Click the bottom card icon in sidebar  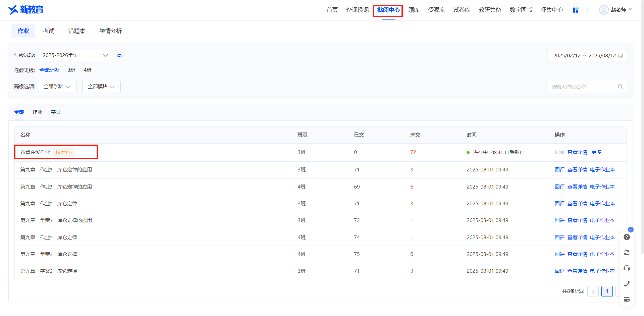pyautogui.click(x=627, y=299)
